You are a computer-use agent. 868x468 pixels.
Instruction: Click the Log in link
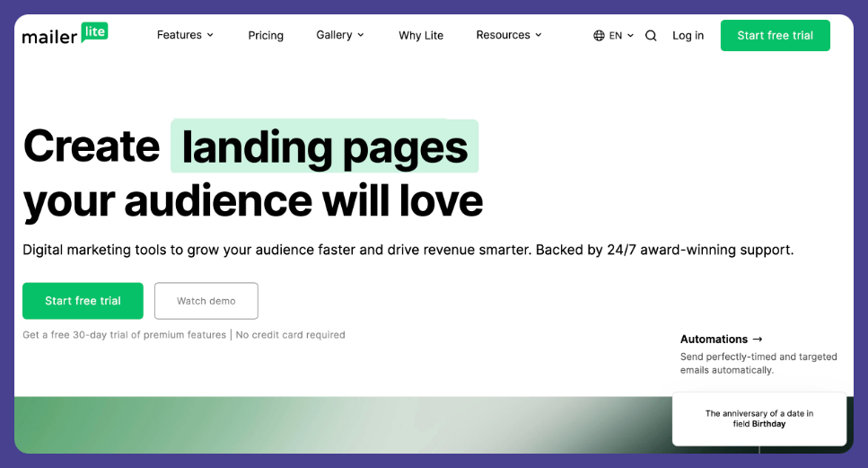[688, 35]
